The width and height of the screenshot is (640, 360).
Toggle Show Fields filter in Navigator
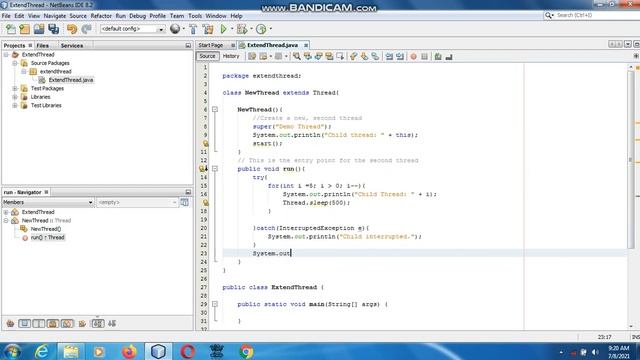pos(24,324)
